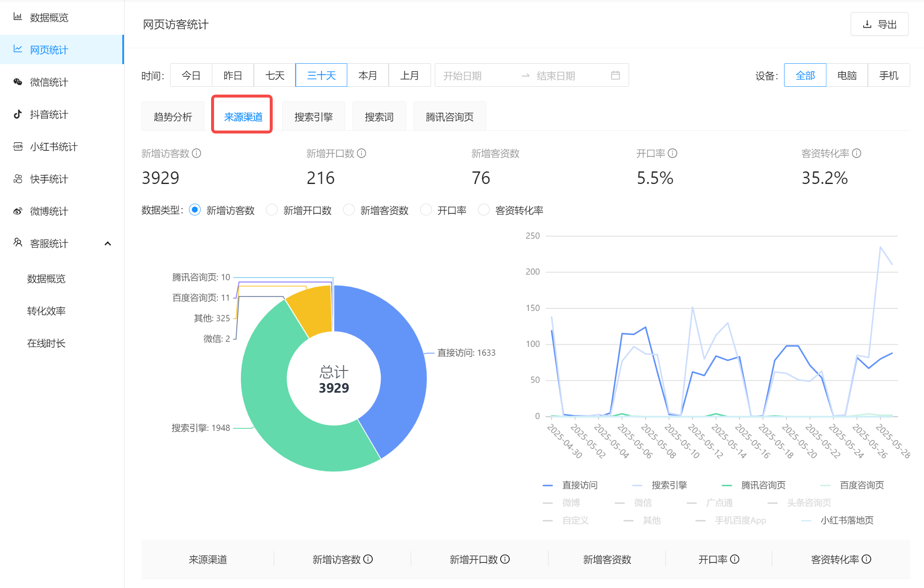Click the 快手统计 Kuaishou icon
Viewport: 924px width, 588px height.
point(18,179)
